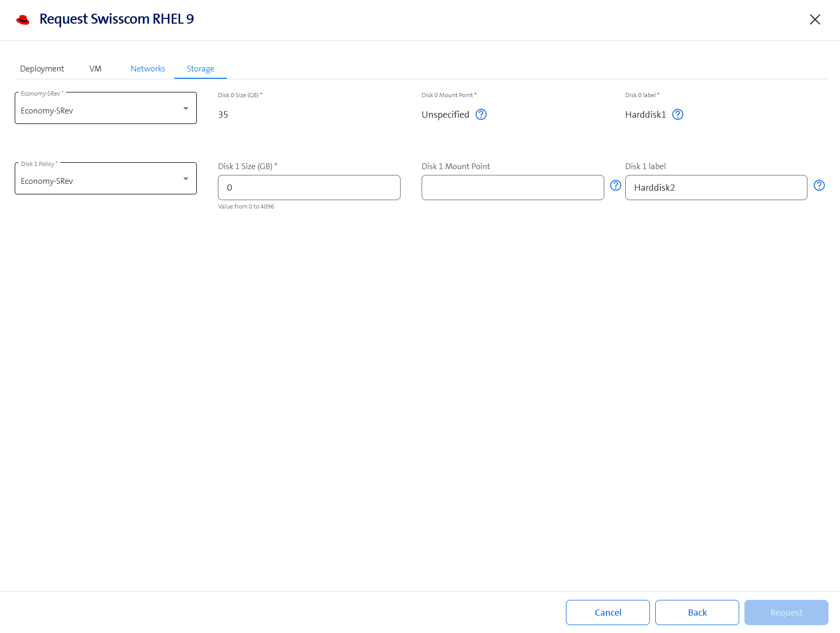Viewport: 840px width, 633px height.
Task: Focus the Disk 1 label Harddisk2 field
Action: tap(716, 188)
